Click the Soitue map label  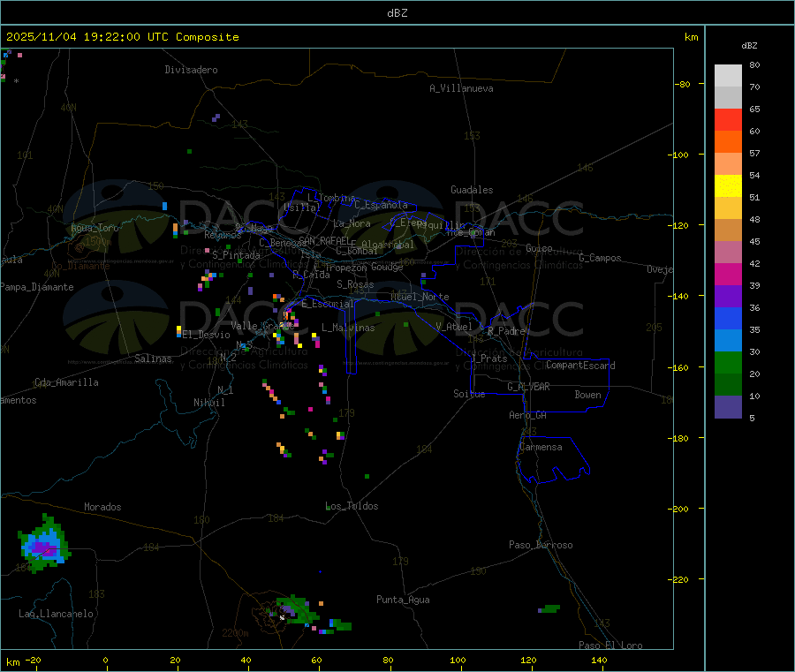click(469, 394)
